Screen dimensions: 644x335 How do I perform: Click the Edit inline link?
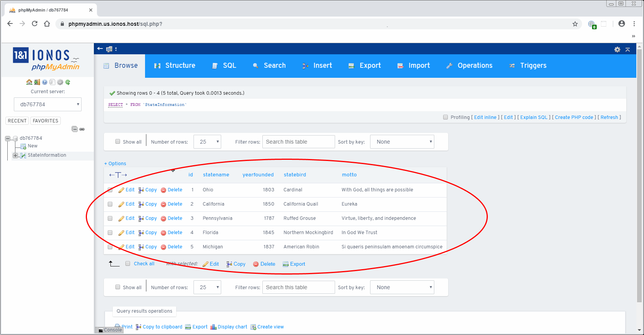point(485,117)
